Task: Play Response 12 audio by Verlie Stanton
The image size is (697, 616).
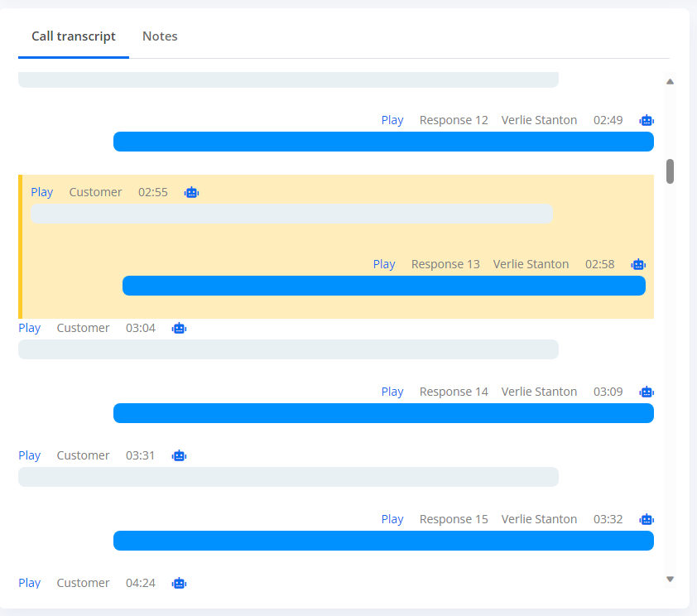Action: point(392,120)
